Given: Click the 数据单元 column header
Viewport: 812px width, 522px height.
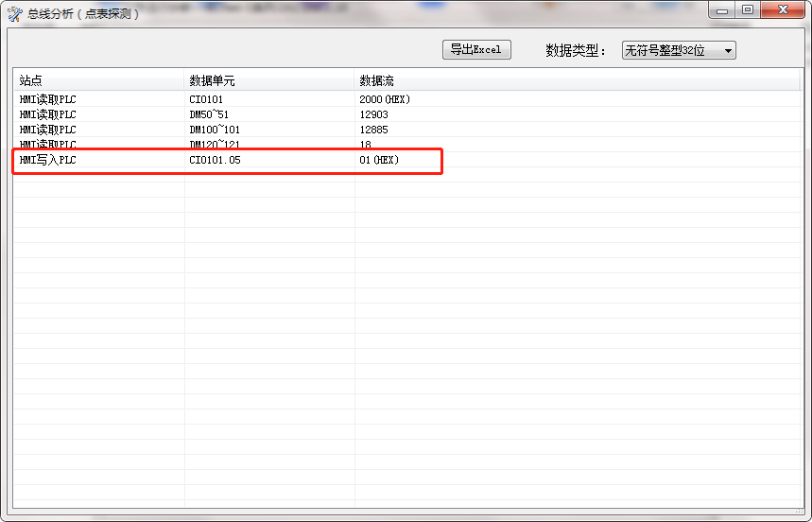Looking at the screenshot, I should tap(269, 80).
